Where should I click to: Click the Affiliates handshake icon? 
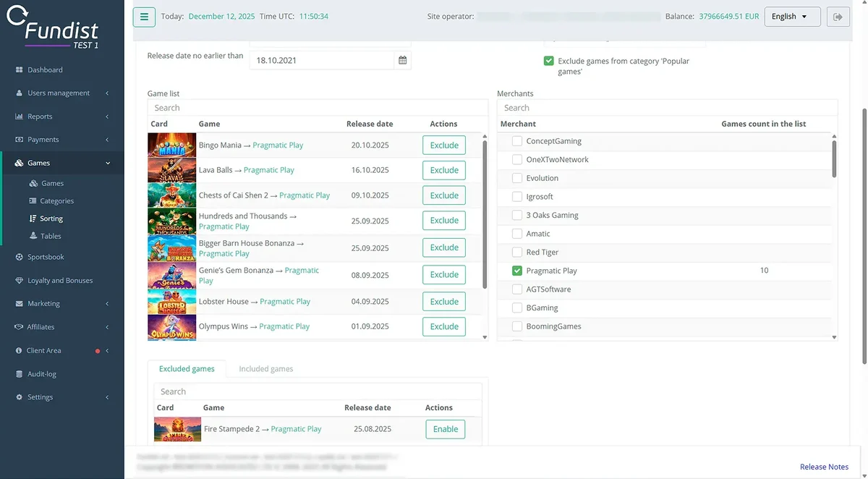[20, 327]
